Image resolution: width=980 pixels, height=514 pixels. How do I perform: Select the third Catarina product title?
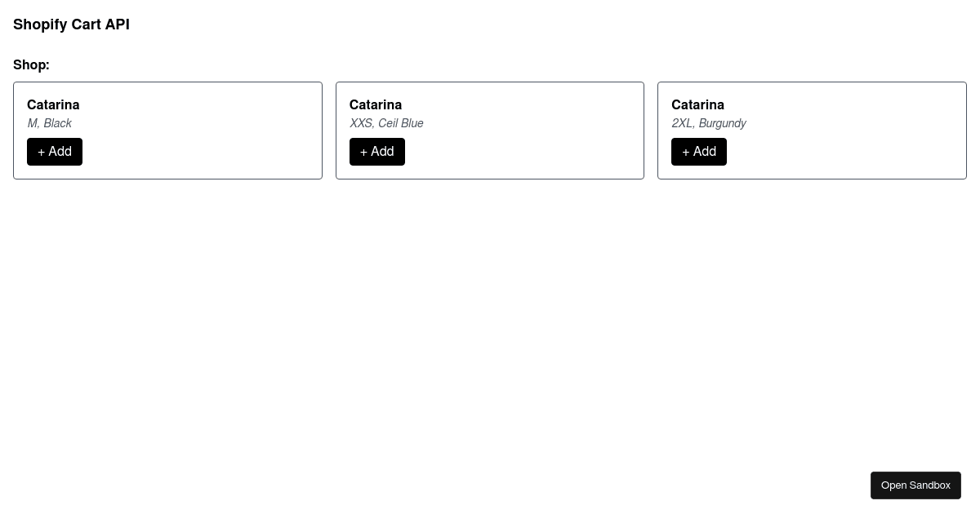click(697, 104)
